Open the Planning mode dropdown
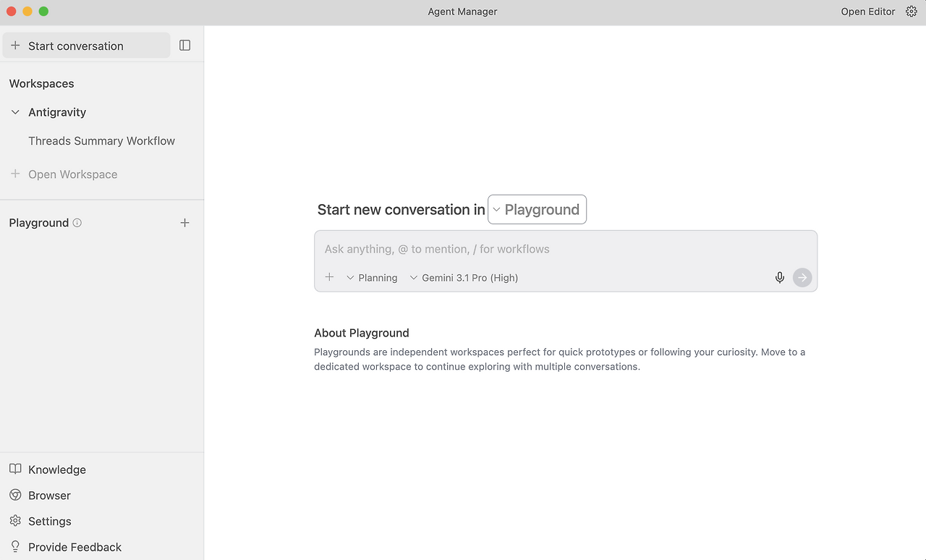 click(372, 278)
